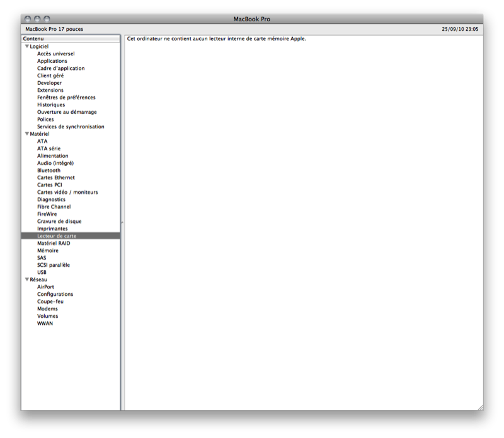Select Services de synchronisation
The height and width of the screenshot is (438, 504).
click(71, 126)
